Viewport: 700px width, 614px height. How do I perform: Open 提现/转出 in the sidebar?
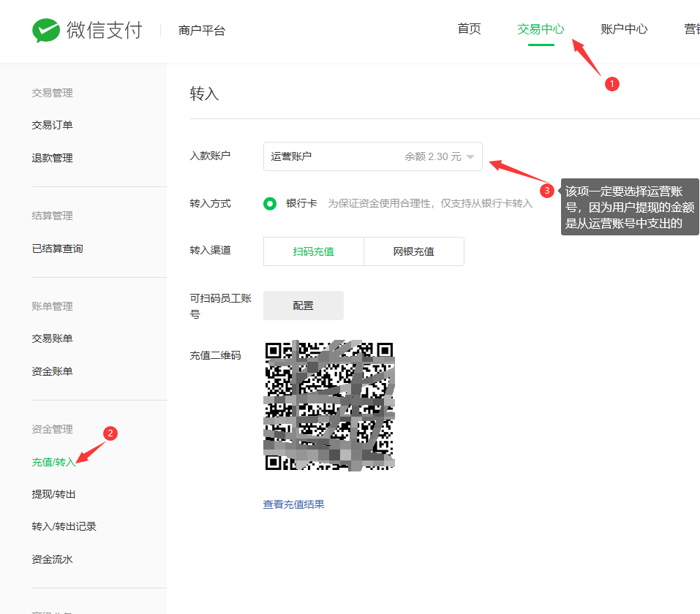[53, 494]
